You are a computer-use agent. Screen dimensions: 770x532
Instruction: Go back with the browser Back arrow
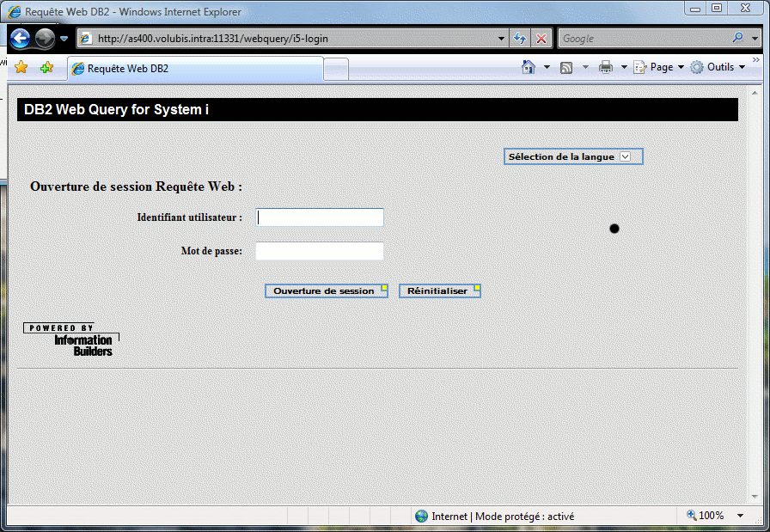pyautogui.click(x=20, y=39)
